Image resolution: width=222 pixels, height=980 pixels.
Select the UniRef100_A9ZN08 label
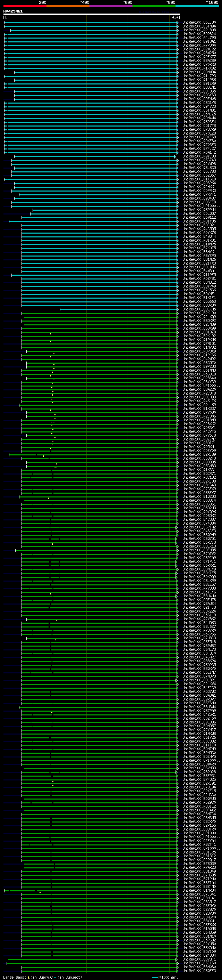199,99
